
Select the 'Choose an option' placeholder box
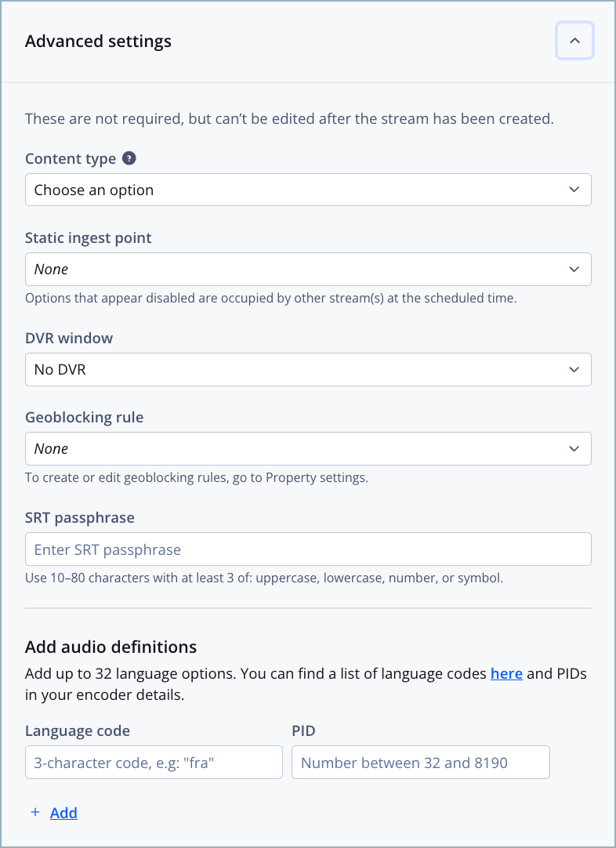(x=308, y=190)
